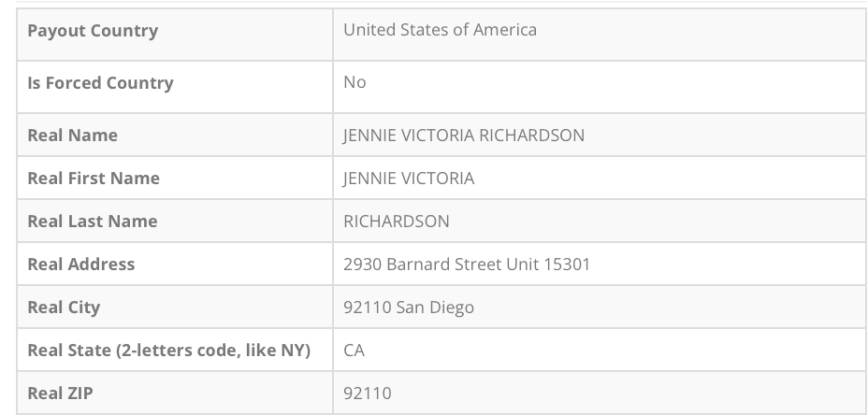Select the JENNIE VICTORIA RICHARDSON full name value

[x=464, y=136]
